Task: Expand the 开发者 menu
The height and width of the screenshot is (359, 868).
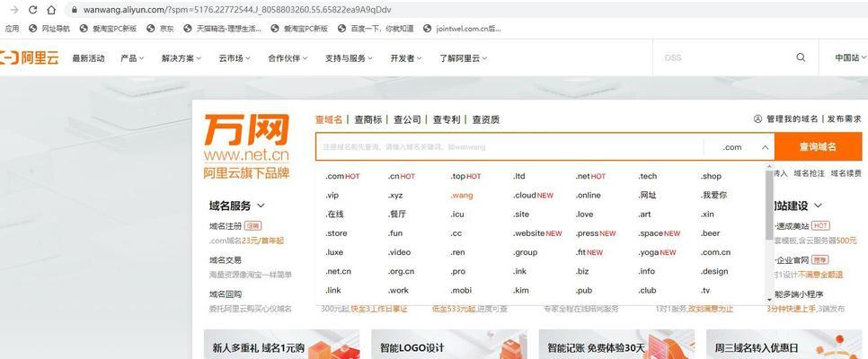Action: point(406,58)
